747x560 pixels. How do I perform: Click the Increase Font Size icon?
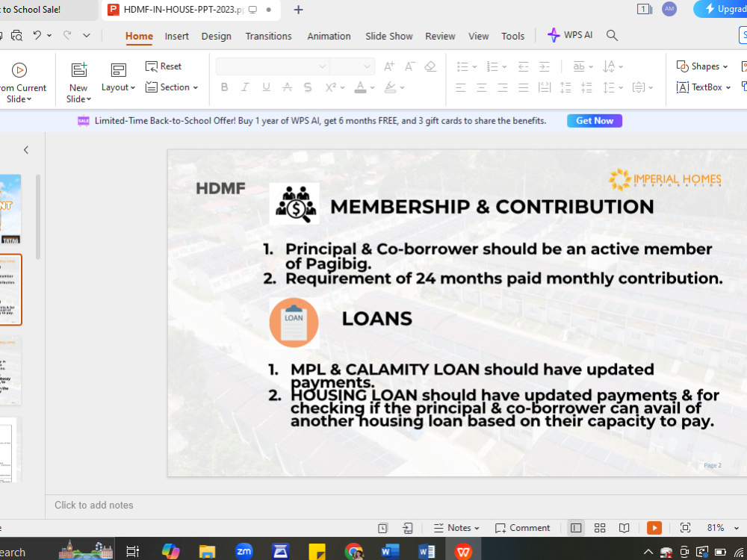click(388, 66)
